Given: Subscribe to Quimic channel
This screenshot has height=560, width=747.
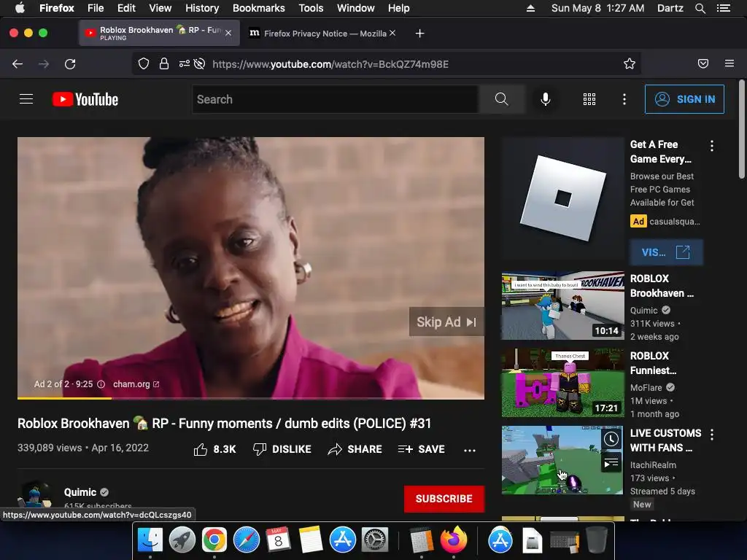Looking at the screenshot, I should coord(444,499).
